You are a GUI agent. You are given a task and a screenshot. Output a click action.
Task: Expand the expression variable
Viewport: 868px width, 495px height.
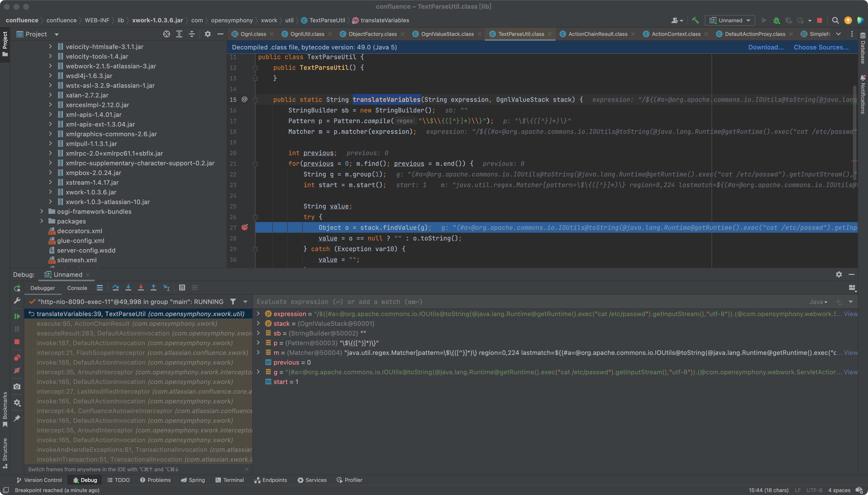click(x=258, y=313)
